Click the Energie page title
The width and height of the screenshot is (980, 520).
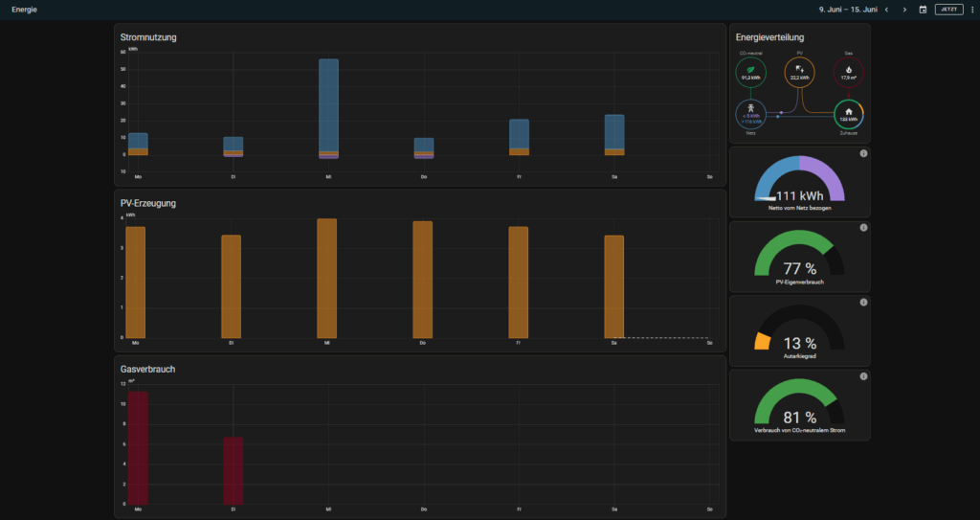pos(24,10)
